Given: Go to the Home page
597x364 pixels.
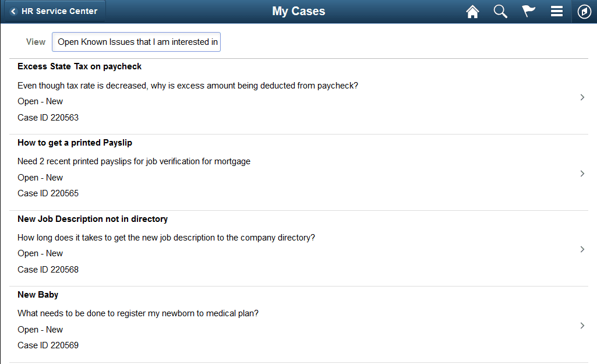Looking at the screenshot, I should click(472, 11).
